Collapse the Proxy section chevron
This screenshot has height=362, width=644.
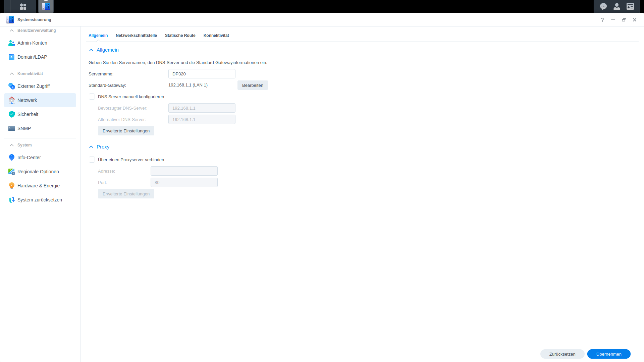[x=91, y=147]
